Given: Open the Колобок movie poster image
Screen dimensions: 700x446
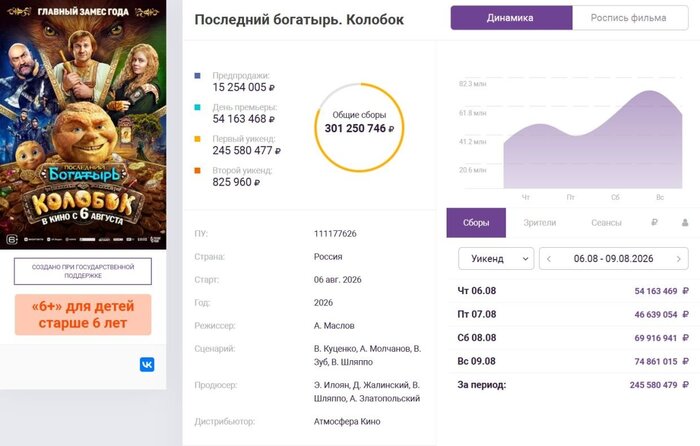Looking at the screenshot, I should [x=83, y=125].
